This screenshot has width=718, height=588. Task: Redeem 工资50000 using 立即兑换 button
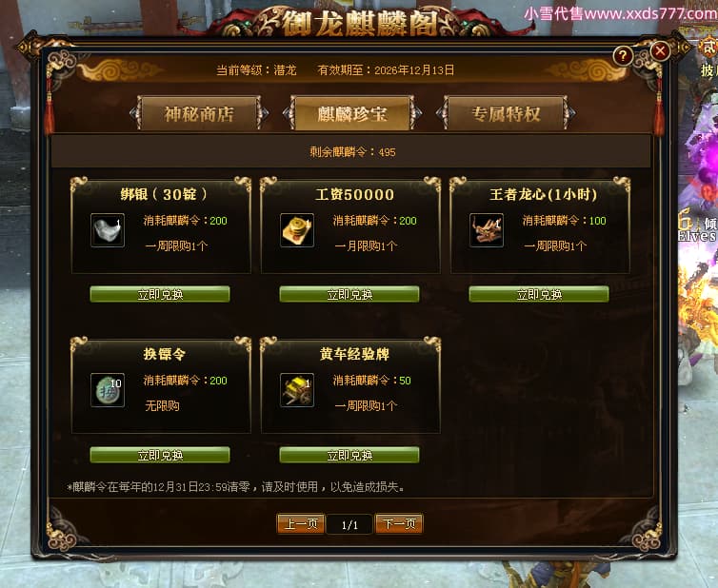[349, 294]
